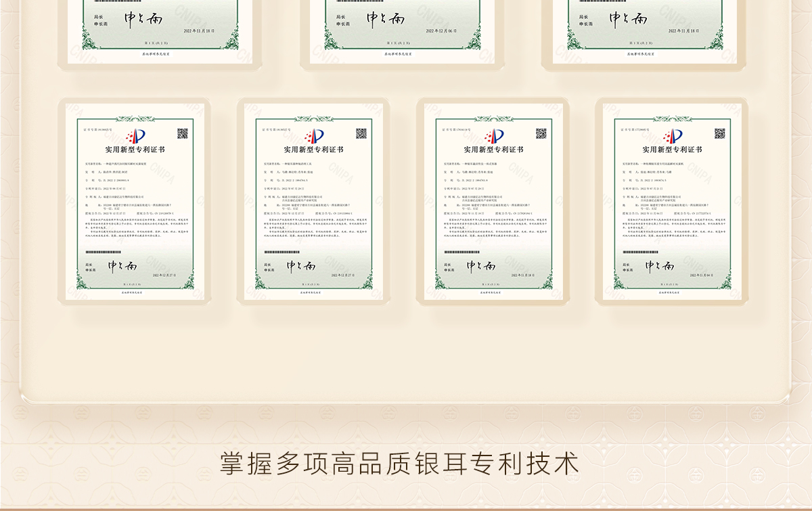Click the caption 掌握多项高品质银耳专利技术
Viewport: 812px width, 511px height.
(399, 463)
